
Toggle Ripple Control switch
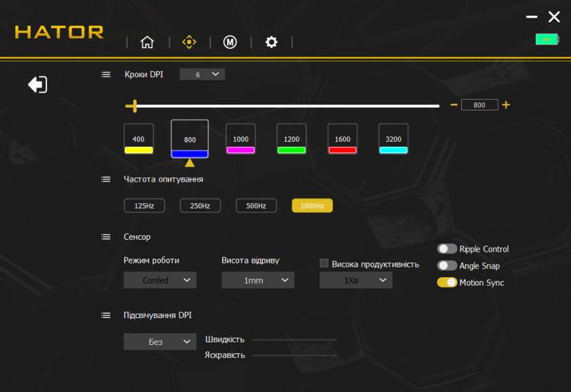tap(447, 249)
